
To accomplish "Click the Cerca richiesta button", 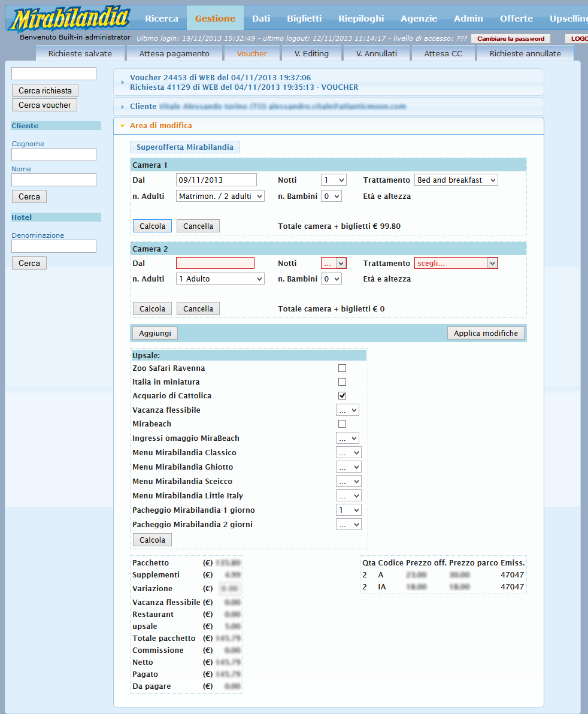I will [45, 90].
